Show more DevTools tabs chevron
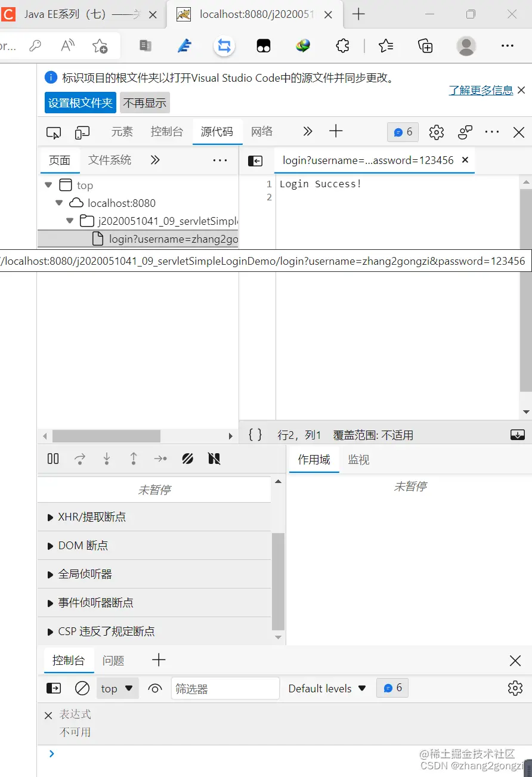This screenshot has height=777, width=532. [x=307, y=131]
